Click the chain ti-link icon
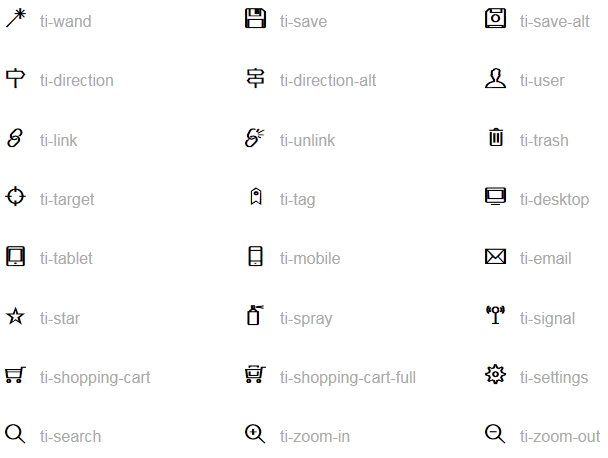This screenshot has height=458, width=608. coord(15,138)
